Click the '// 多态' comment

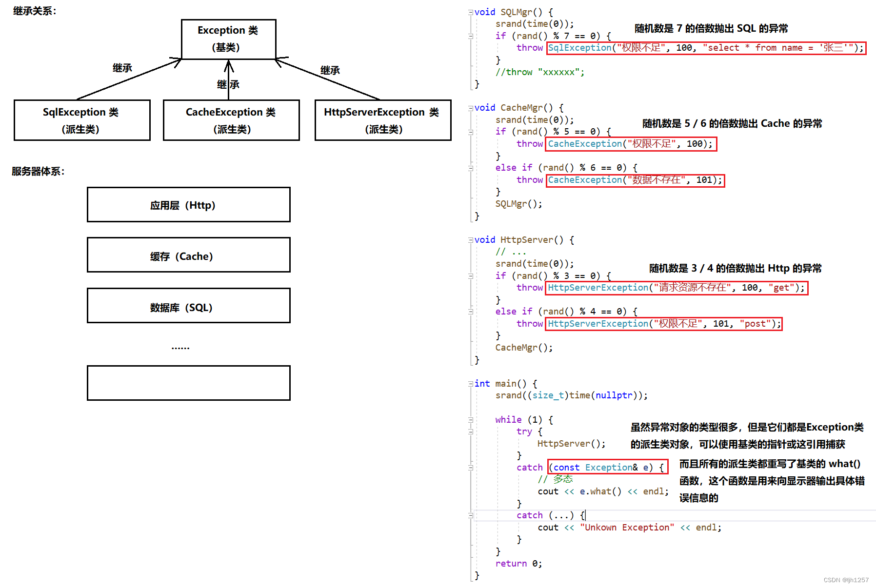[x=556, y=479]
